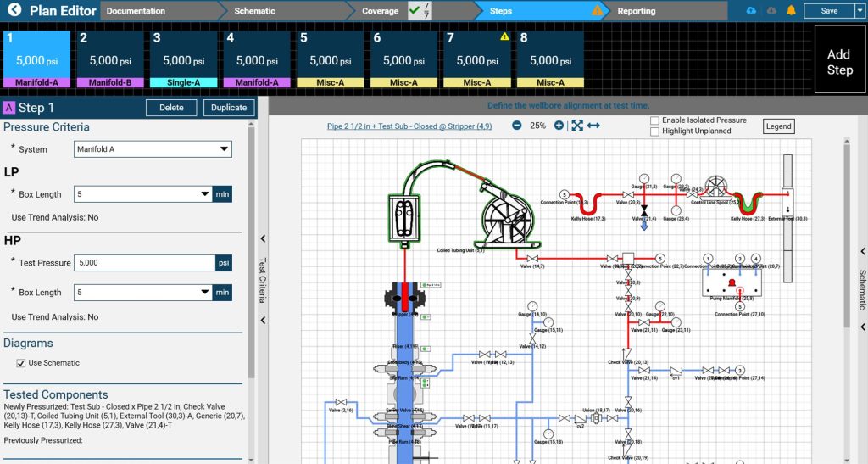Click the Steps tab warning triangle icon
The image size is (868, 464).
[597, 10]
